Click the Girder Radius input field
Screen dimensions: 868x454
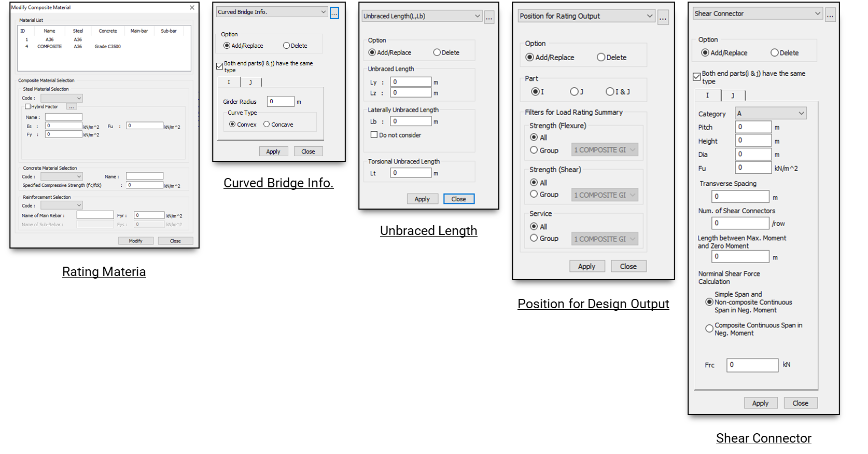[x=281, y=102]
